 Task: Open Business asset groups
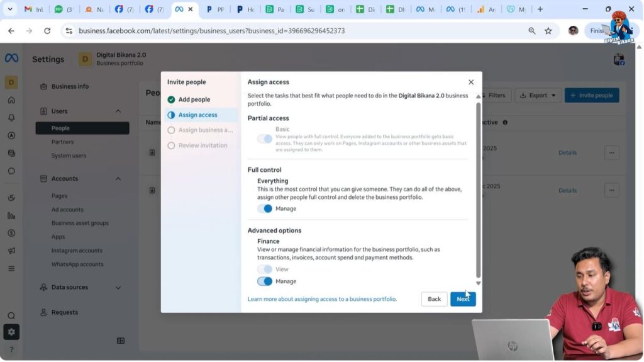point(80,223)
